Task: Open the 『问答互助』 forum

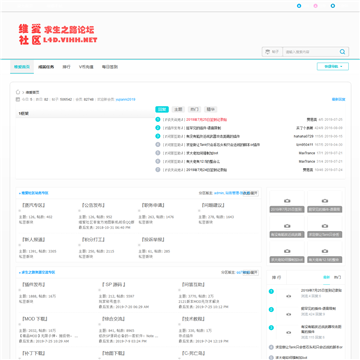Action: coord(193,284)
